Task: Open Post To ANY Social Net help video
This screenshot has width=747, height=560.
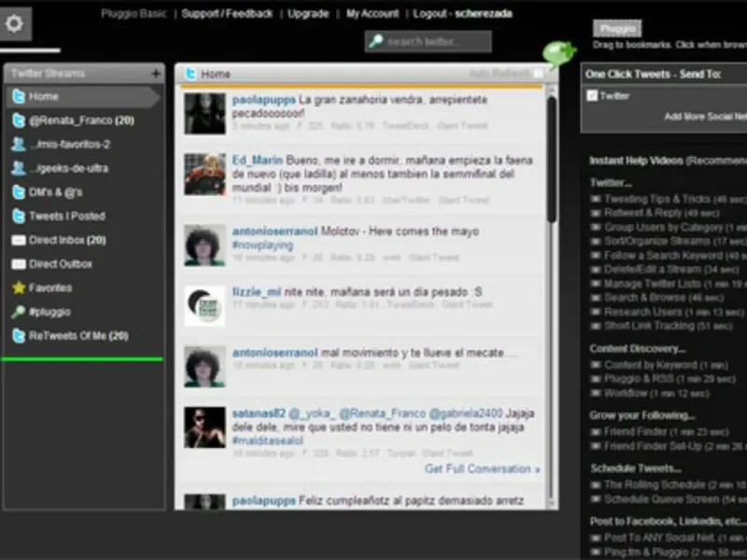Action: click(x=675, y=538)
